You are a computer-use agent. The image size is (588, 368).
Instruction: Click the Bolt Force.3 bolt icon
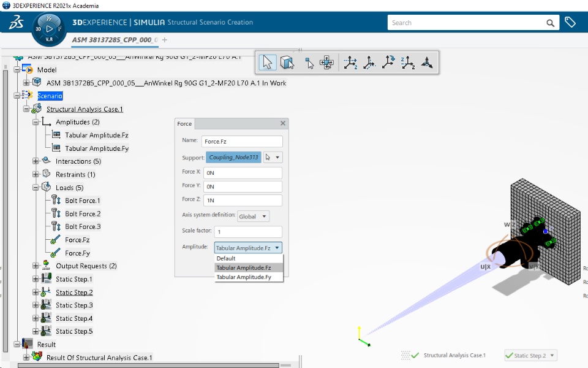pyautogui.click(x=56, y=226)
